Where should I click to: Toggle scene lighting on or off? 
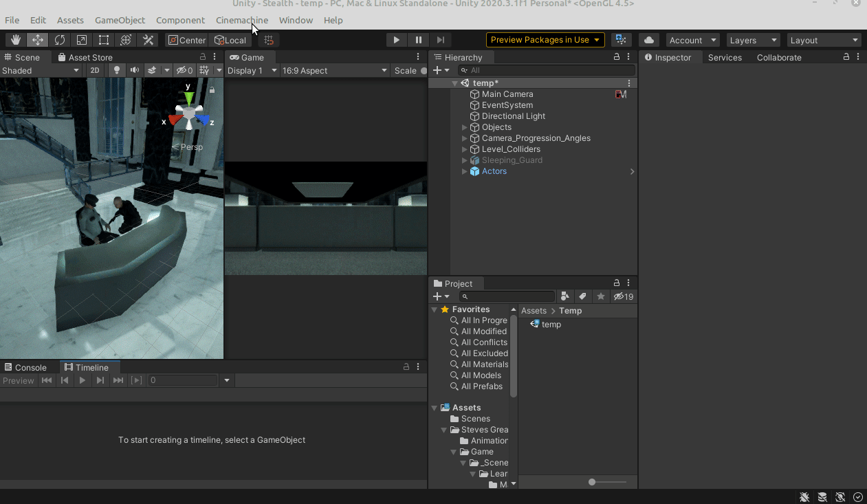pos(117,70)
